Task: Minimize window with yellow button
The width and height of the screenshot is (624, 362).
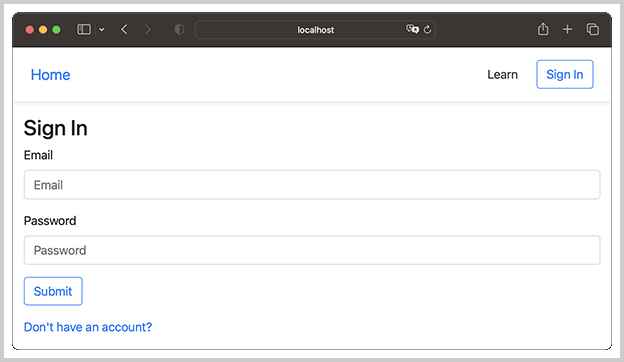Action: 43,29
